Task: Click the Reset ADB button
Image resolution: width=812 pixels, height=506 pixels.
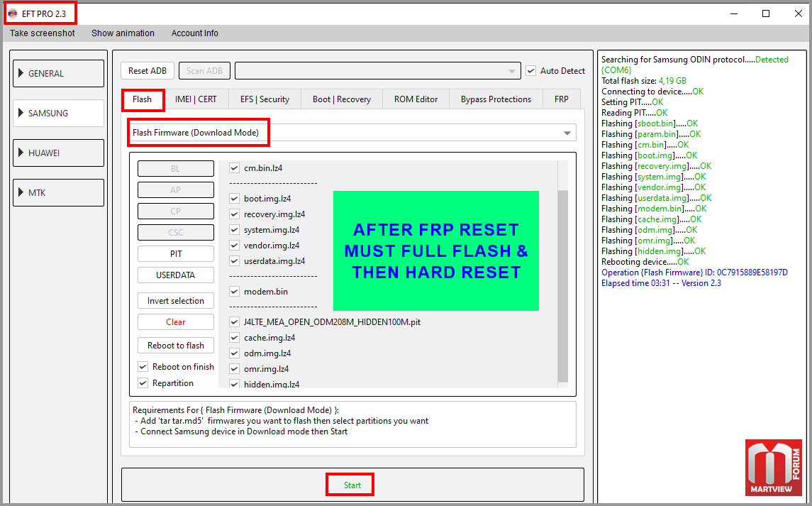Action: (x=148, y=71)
